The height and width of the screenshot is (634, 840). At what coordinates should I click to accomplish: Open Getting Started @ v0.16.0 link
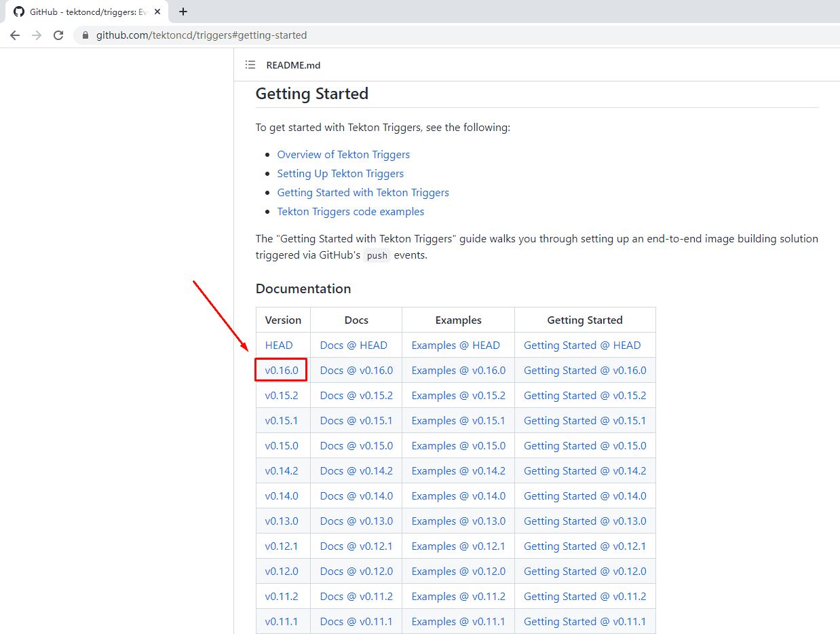585,371
